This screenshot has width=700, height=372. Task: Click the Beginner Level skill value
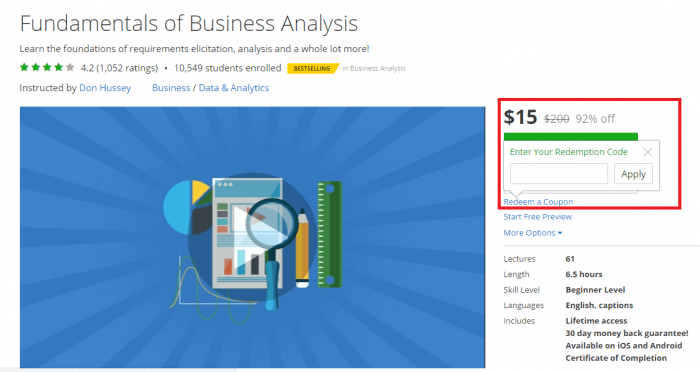(x=595, y=290)
